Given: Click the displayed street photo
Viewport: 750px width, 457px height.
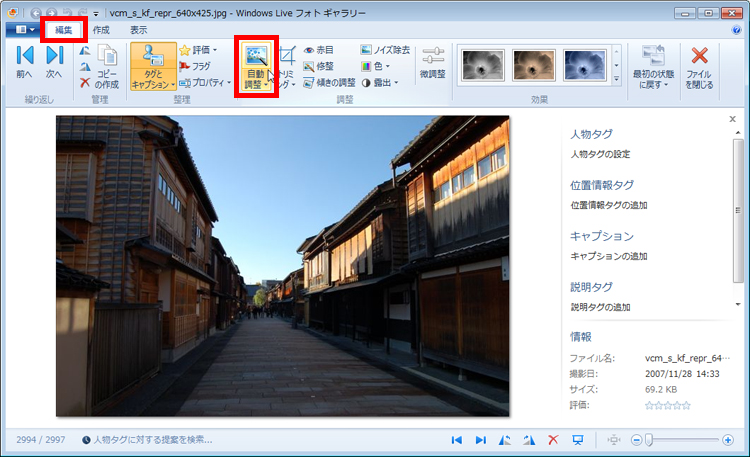Looking at the screenshot, I should 283,266.
